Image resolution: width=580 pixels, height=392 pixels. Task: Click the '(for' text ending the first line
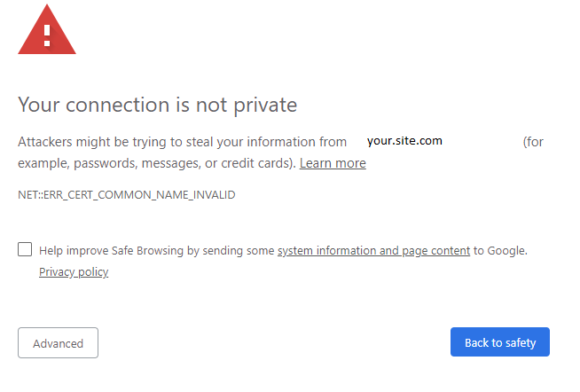(x=533, y=142)
